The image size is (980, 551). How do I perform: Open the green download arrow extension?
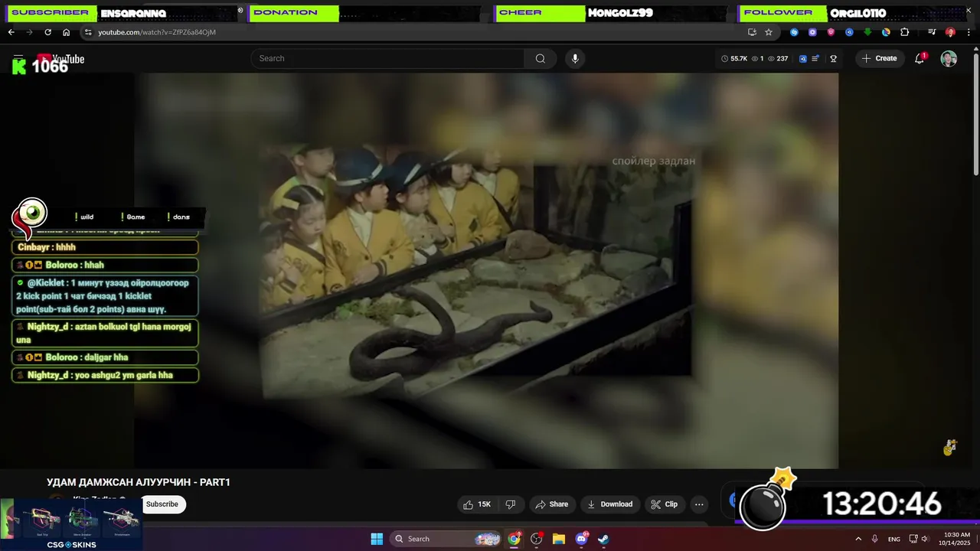pyautogui.click(x=867, y=32)
